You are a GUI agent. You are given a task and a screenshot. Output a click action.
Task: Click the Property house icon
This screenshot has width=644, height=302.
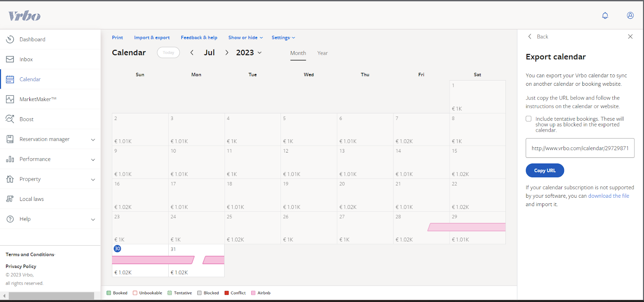pyautogui.click(x=10, y=179)
